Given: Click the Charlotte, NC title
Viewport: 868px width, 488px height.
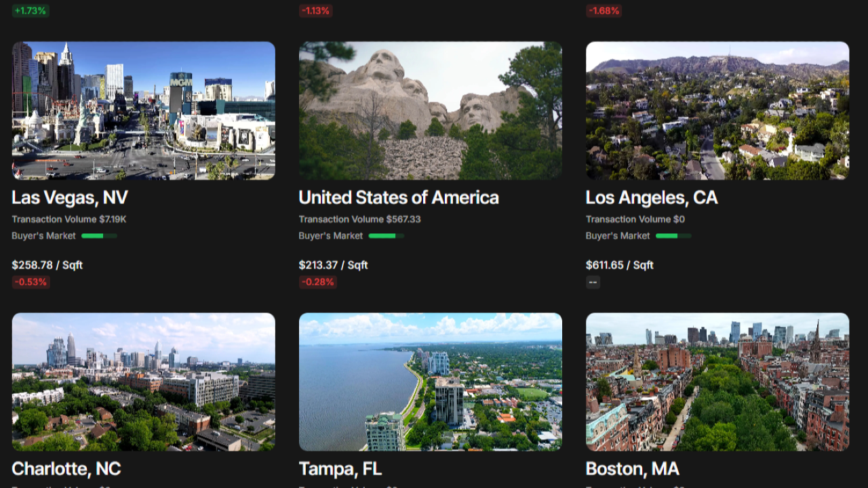Looking at the screenshot, I should [x=66, y=469].
